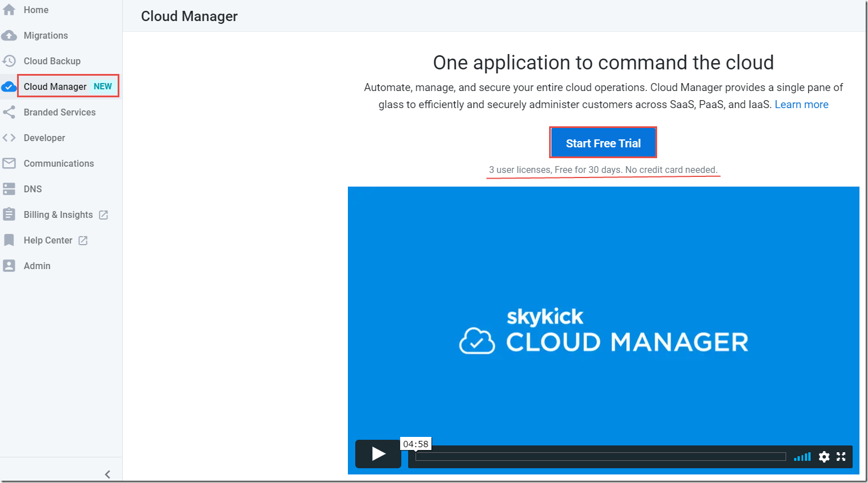
Task: Adjust video volume bars
Action: 802,456
